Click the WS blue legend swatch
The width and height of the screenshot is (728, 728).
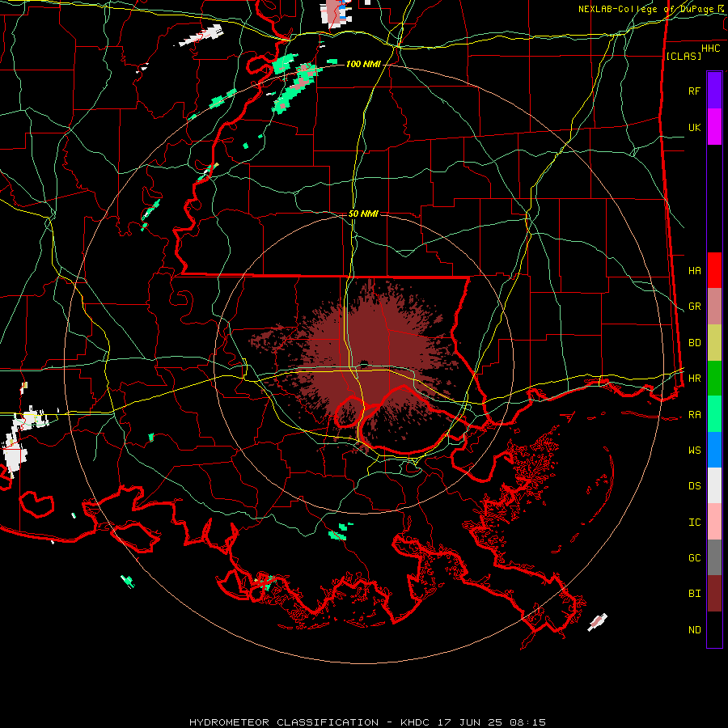[x=714, y=450]
